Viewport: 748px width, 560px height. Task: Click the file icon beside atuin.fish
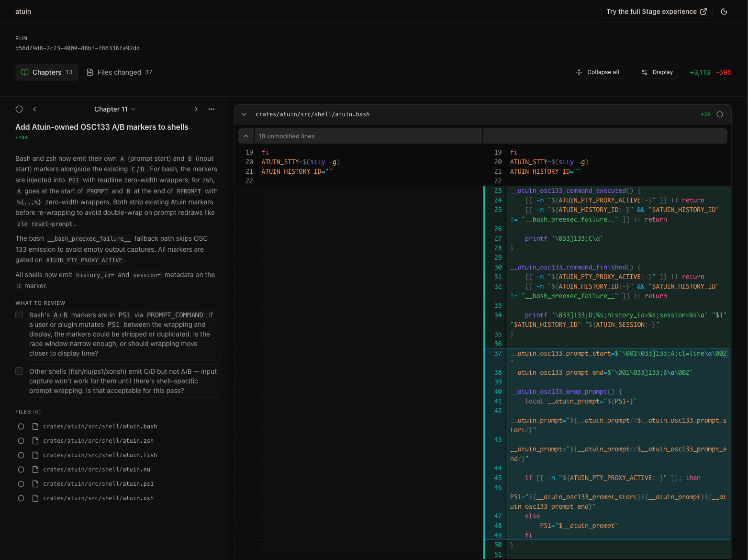coord(35,455)
